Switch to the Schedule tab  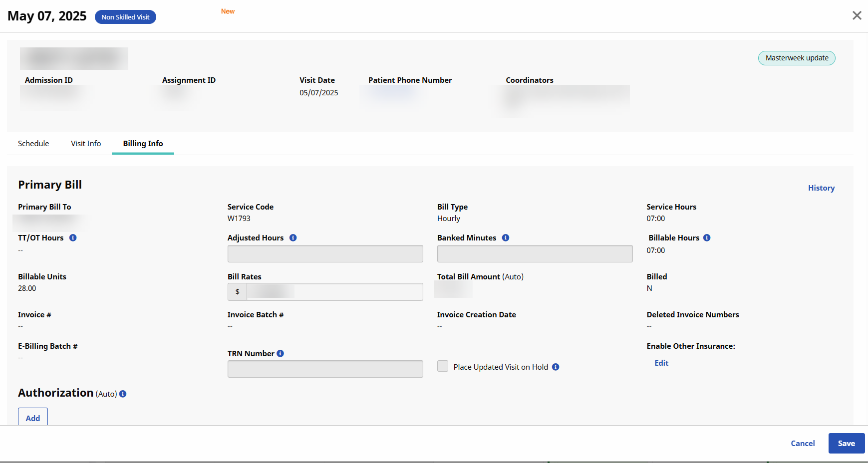point(33,144)
